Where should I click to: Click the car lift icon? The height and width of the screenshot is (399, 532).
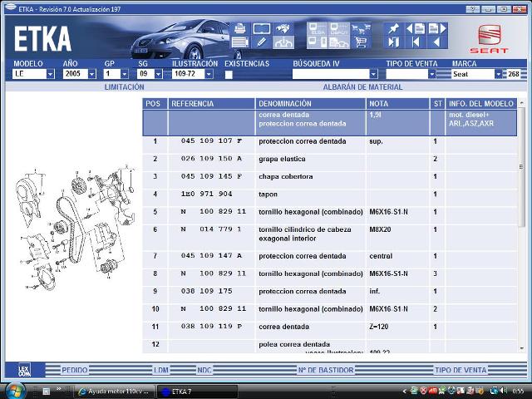point(283,42)
